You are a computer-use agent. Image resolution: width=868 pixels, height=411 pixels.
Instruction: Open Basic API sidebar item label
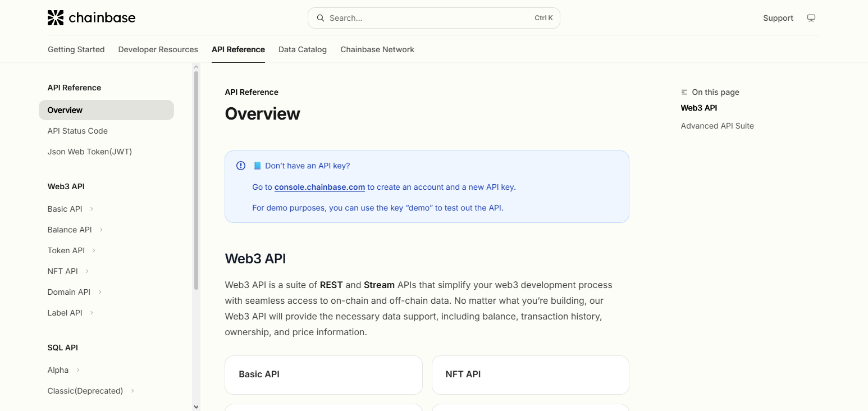click(65, 209)
